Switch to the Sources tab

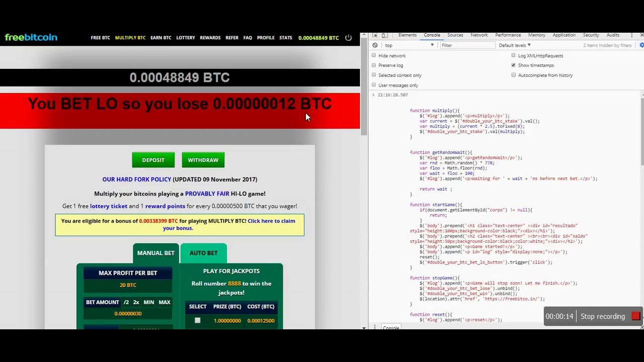point(455,35)
